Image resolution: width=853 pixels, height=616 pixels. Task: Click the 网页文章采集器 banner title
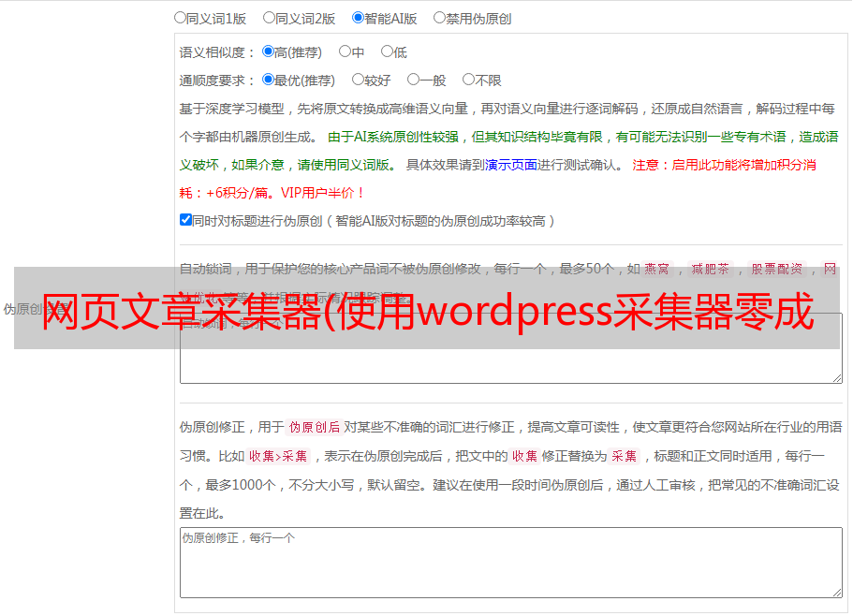tap(427, 315)
